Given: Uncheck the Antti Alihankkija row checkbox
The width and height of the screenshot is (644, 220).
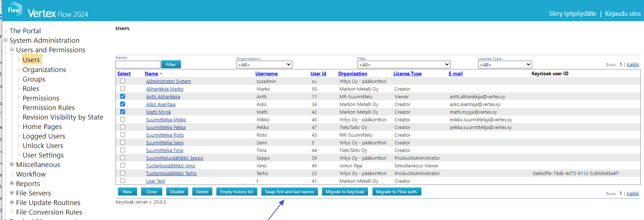Looking at the screenshot, I should click(x=122, y=96).
